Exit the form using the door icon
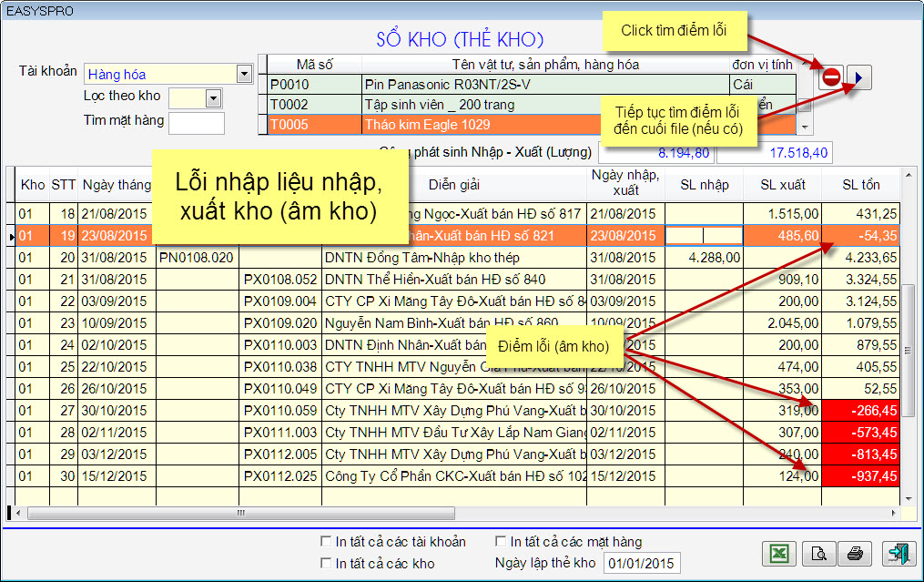The height and width of the screenshot is (582, 924). coord(897,553)
